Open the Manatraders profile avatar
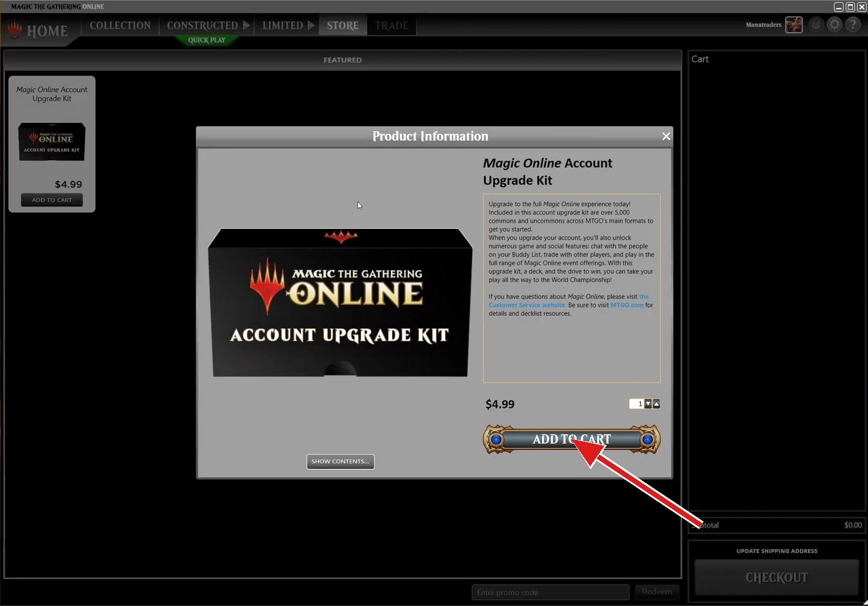This screenshot has width=868, height=606. tap(793, 25)
